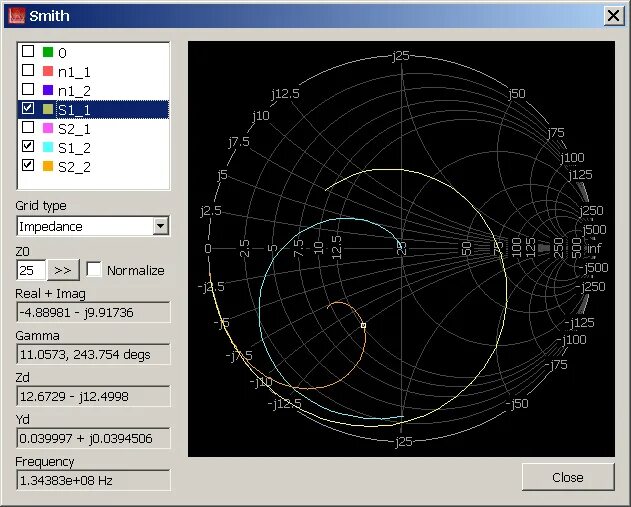This screenshot has width=631, height=507.
Task: Click the orange S2_2 color swatch
Action: tap(48, 166)
